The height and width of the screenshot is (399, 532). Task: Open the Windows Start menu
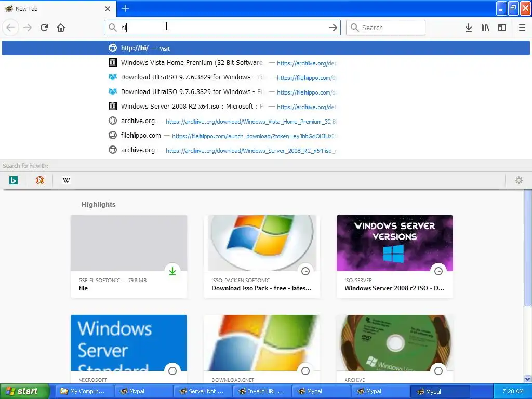pos(24,391)
